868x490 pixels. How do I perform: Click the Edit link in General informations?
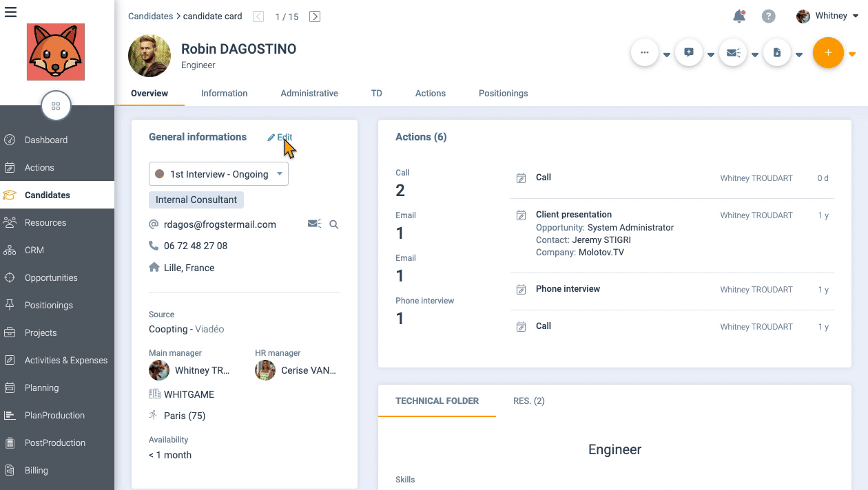(x=280, y=138)
